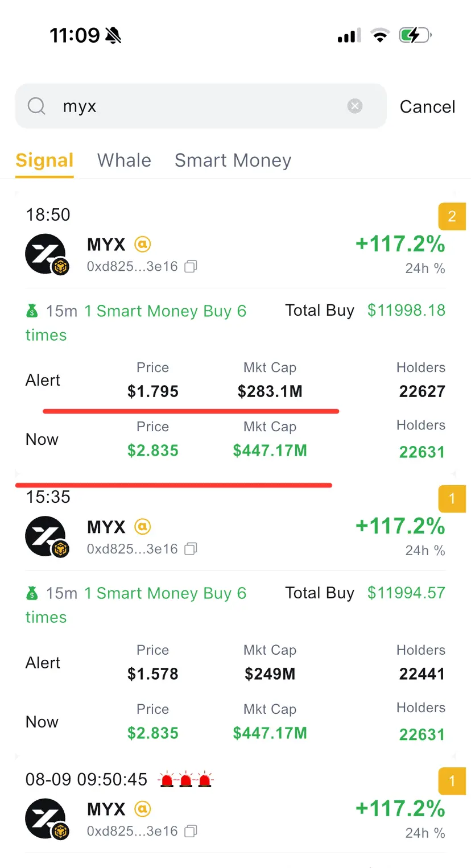
Task: Tap the red siren alert icons
Action: pos(185,779)
